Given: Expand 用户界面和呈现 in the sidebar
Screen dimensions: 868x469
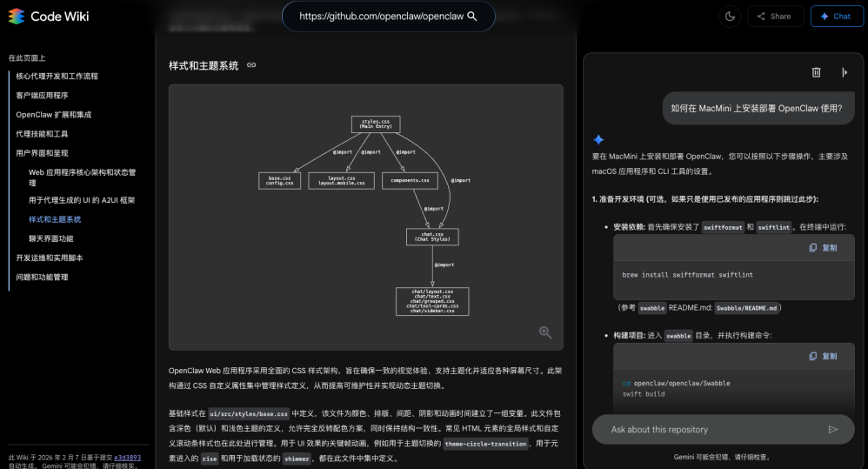Looking at the screenshot, I should tap(42, 153).
